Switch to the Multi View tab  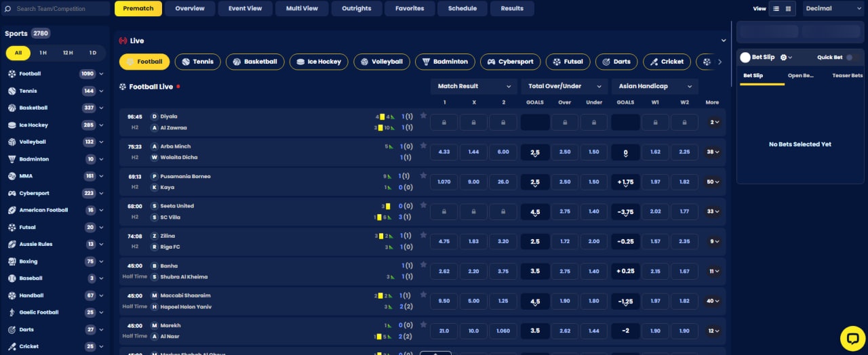[302, 9]
